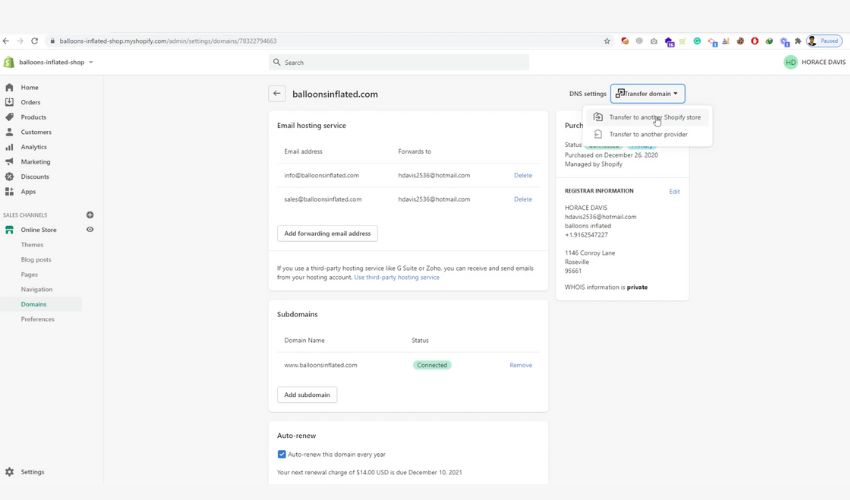Choose Transfer to another Shopify store

tap(654, 117)
